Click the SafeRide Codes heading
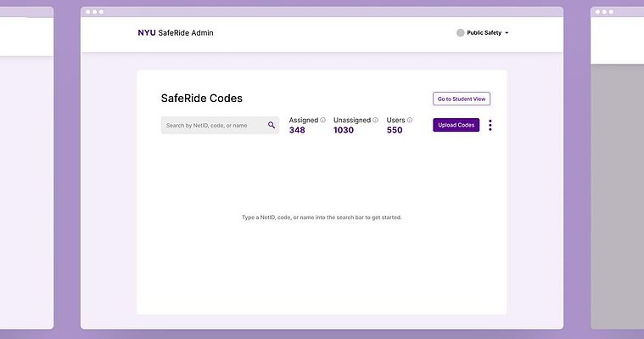644x339 pixels. click(202, 99)
